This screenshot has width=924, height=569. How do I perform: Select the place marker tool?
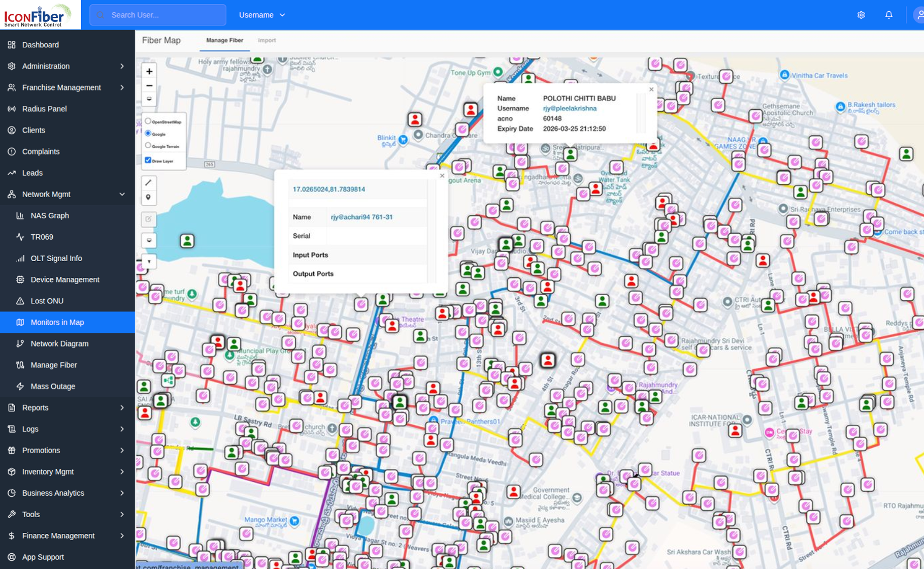(x=149, y=197)
